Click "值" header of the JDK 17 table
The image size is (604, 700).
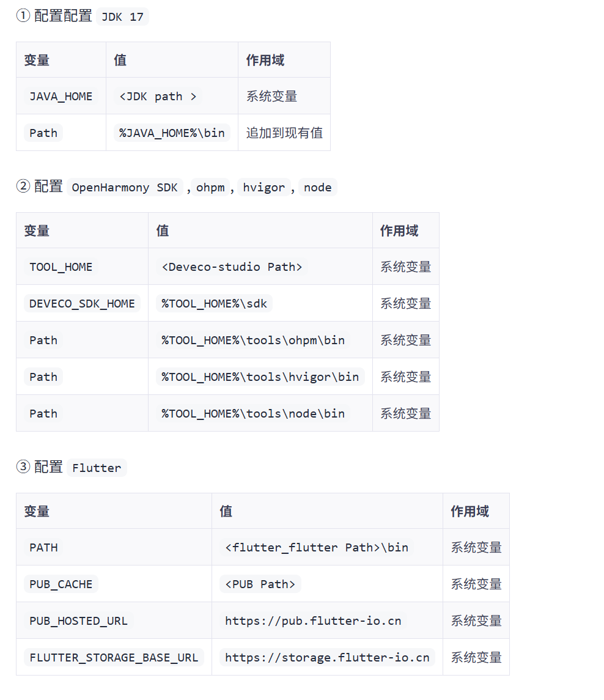point(120,61)
